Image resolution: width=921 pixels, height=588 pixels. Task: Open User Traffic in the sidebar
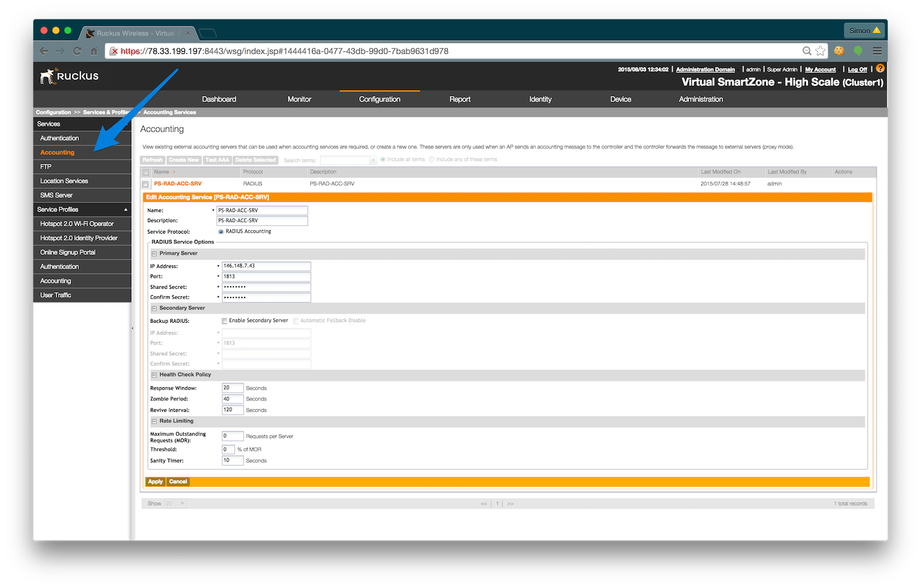click(82, 295)
